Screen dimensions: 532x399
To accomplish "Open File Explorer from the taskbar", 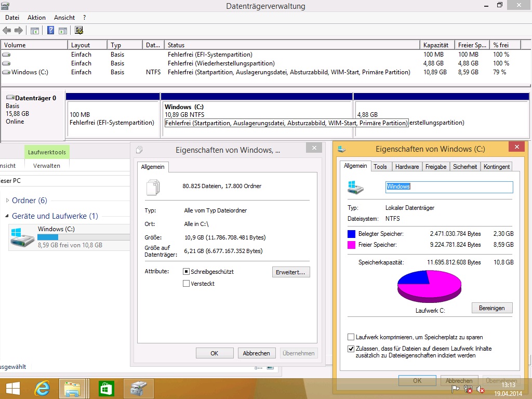I will tap(73, 389).
